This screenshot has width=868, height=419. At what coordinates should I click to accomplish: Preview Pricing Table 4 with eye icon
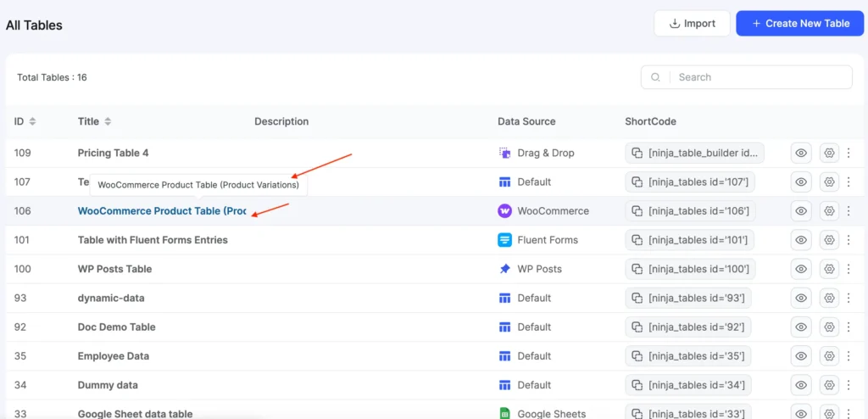(x=801, y=153)
